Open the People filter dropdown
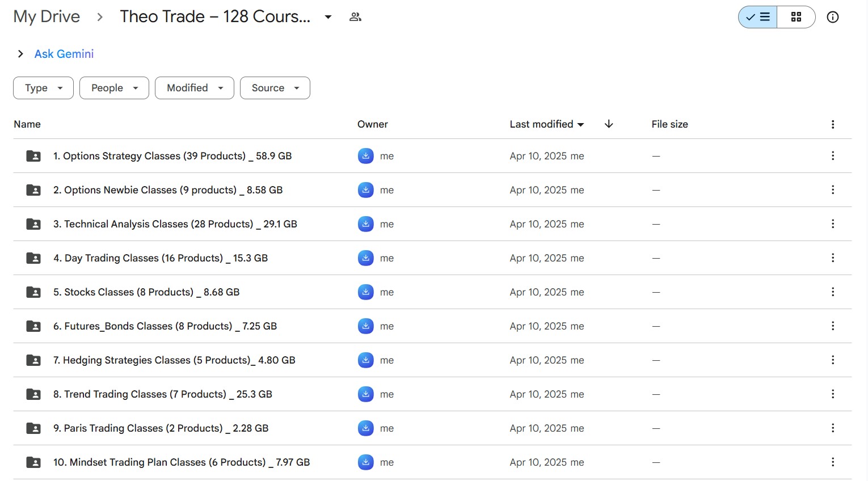 click(114, 88)
